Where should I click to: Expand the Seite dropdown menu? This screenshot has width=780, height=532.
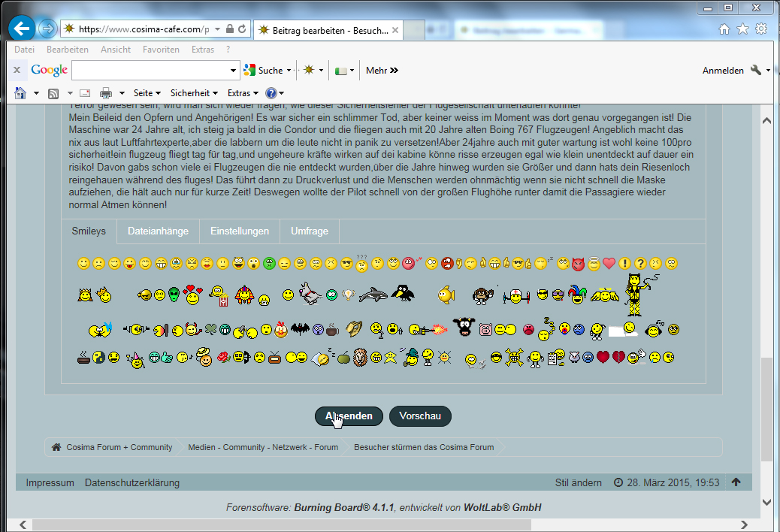point(147,93)
